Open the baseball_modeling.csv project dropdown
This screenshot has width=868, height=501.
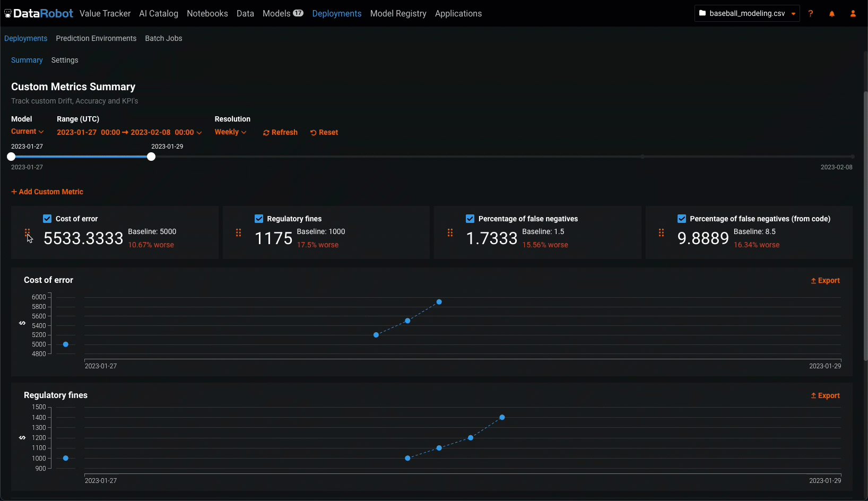(x=747, y=14)
